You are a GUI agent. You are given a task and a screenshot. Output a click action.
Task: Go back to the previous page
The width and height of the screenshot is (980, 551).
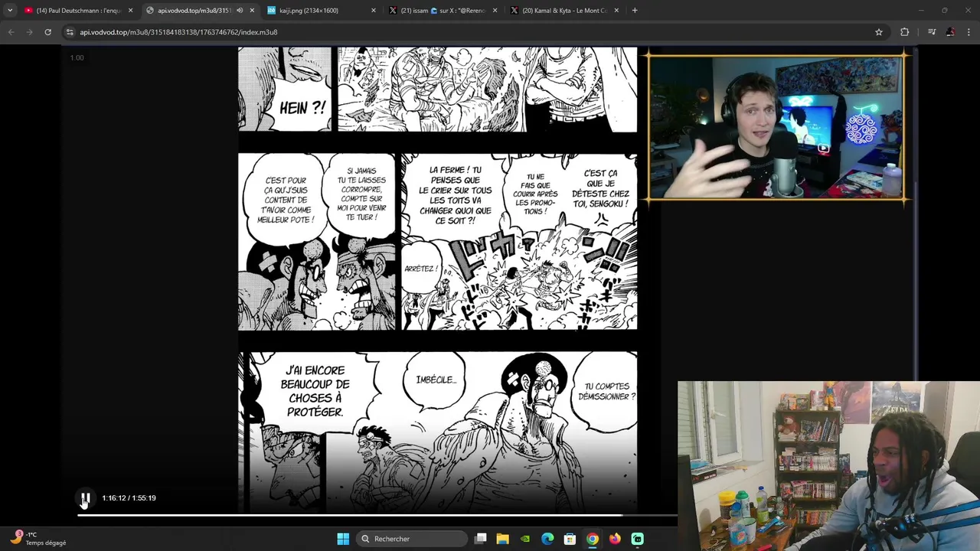(11, 32)
